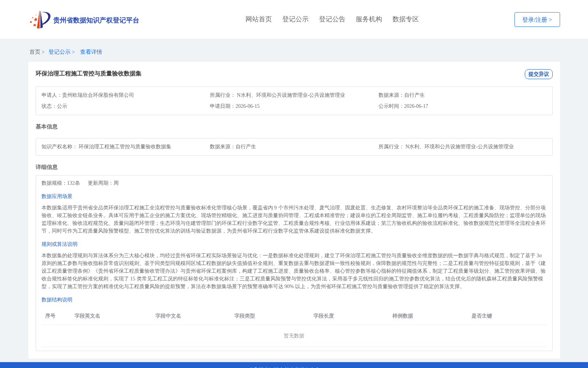Click 规则或算法说明 heading
Screen dimensions: 588x368
click(x=60, y=244)
